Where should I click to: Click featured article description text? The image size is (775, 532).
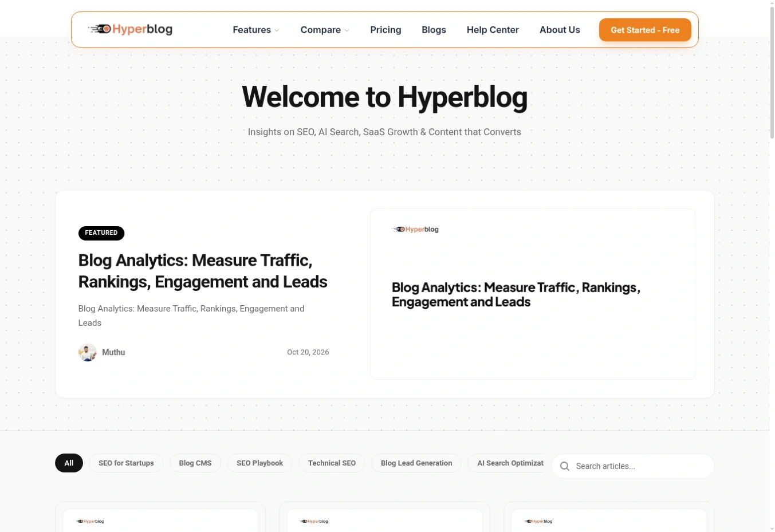click(x=191, y=316)
